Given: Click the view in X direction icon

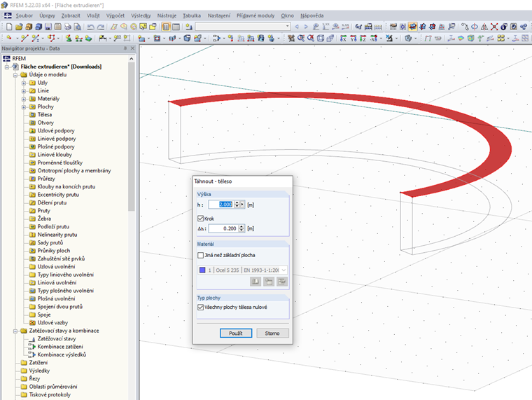Looking at the screenshot, I should pos(344,39).
